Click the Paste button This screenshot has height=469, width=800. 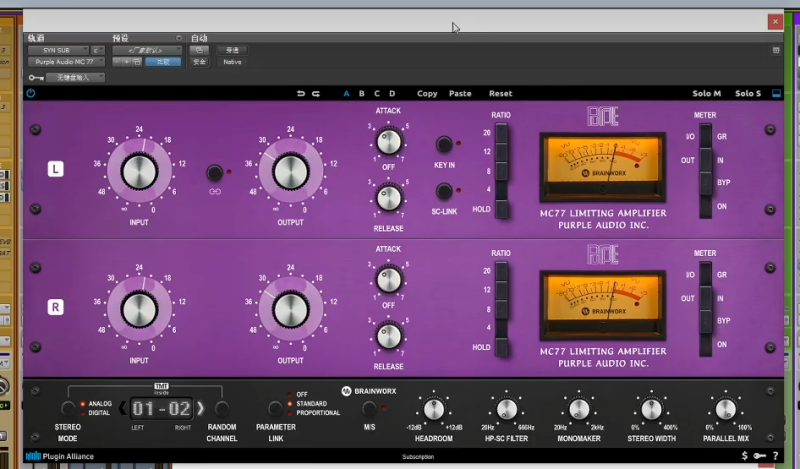[460, 93]
